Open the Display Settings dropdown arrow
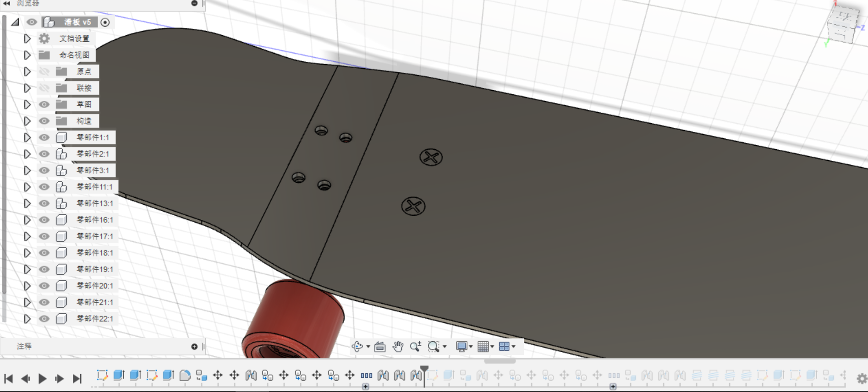 pos(471,347)
